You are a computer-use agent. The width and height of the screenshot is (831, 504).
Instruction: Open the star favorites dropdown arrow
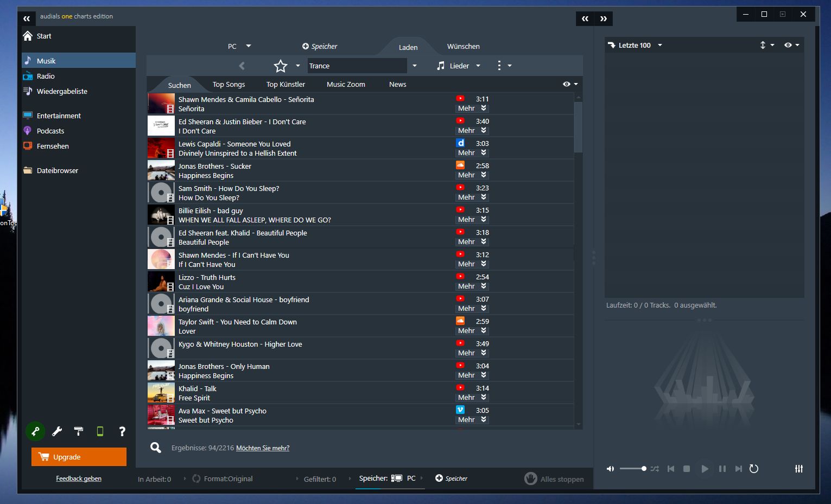coord(298,66)
